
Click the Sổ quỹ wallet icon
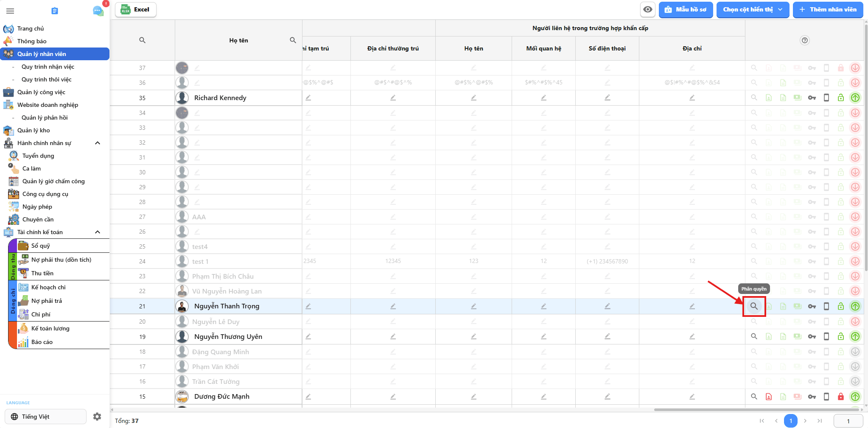tap(24, 246)
